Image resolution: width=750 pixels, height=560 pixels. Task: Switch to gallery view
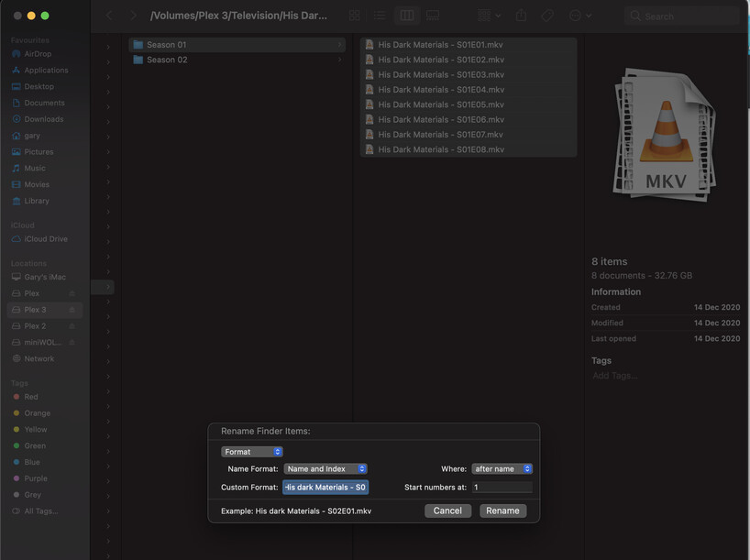click(x=433, y=16)
